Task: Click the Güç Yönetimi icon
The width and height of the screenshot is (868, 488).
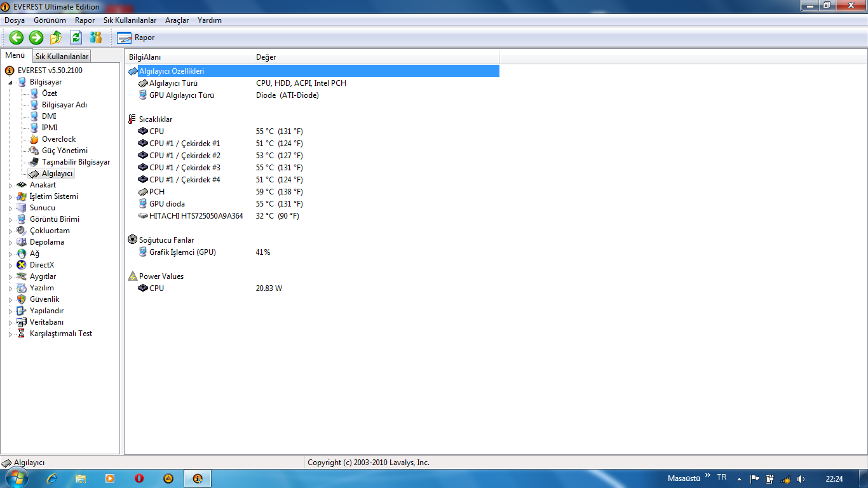Action: pyautogui.click(x=34, y=151)
